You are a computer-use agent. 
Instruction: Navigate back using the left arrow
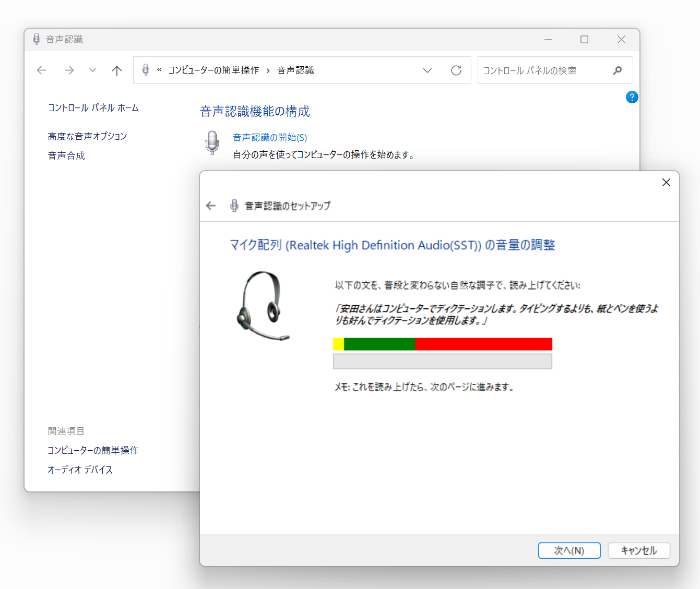41,70
